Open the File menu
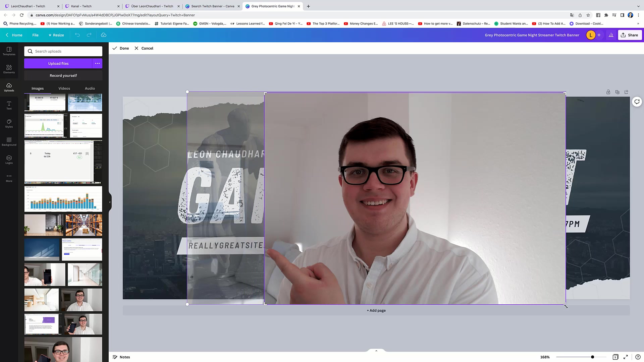644x362 pixels. tap(35, 35)
